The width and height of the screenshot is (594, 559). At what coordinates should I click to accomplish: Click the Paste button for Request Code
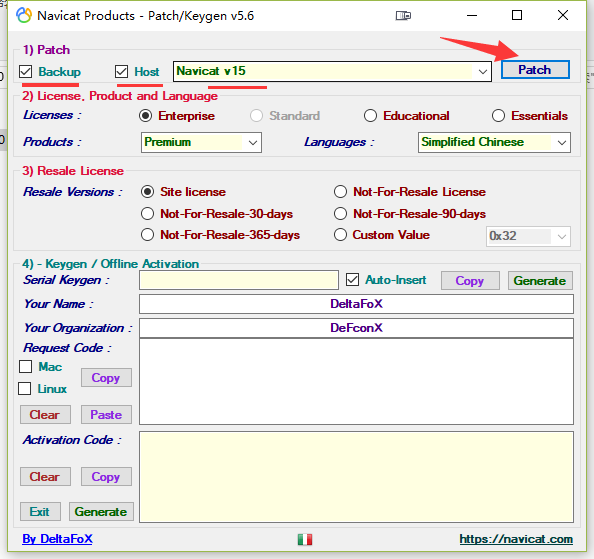pos(106,415)
